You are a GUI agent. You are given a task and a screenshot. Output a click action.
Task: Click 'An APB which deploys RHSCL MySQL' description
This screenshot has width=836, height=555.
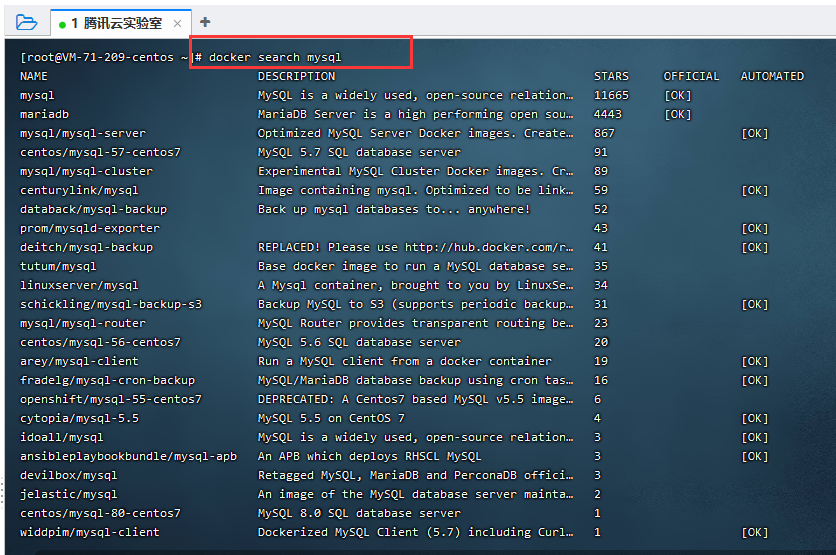pos(369,456)
